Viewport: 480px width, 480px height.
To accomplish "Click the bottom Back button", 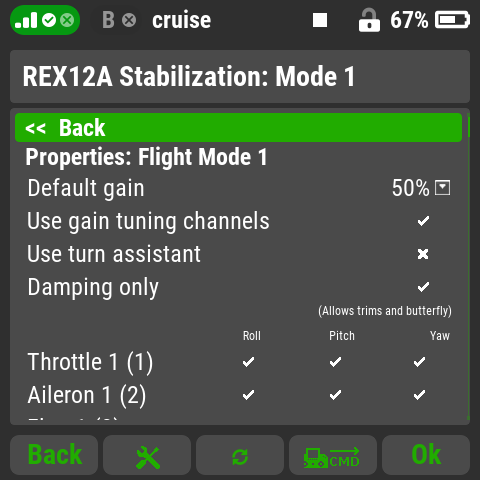I will pyautogui.click(x=54, y=455).
